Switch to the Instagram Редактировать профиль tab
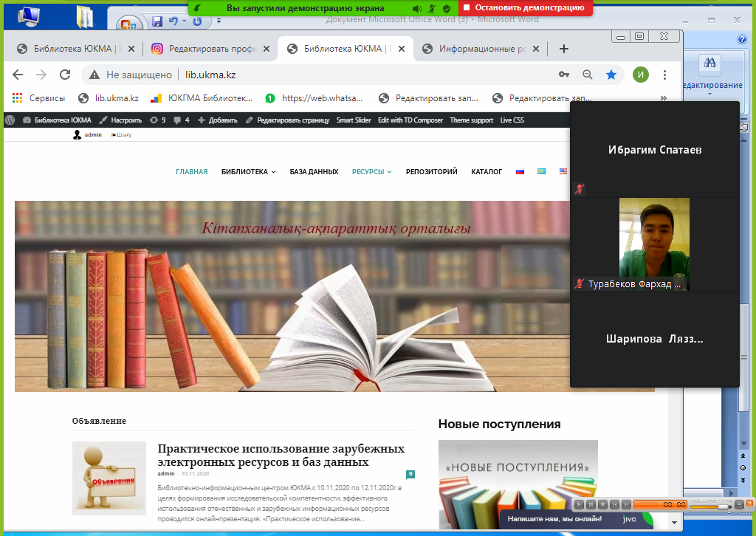The height and width of the screenshot is (536, 756). (x=203, y=49)
